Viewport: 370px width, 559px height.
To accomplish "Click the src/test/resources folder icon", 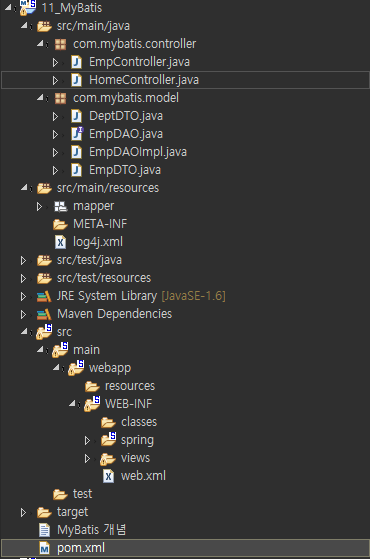I will 44,278.
